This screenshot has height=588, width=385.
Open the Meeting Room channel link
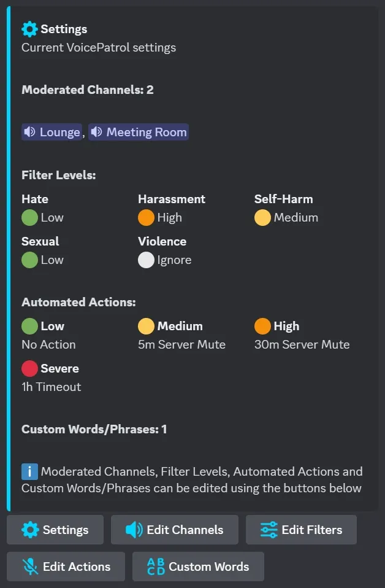[146, 132]
